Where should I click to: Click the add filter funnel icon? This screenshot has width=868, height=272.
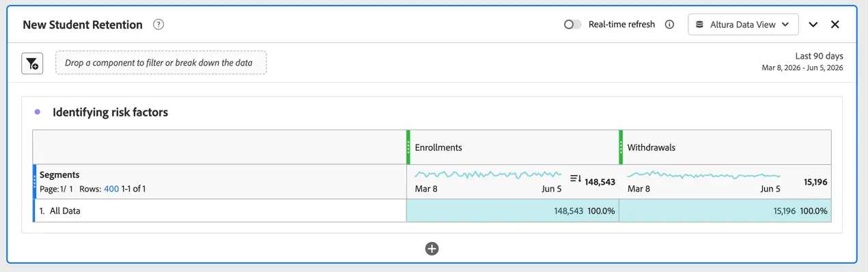(x=32, y=63)
